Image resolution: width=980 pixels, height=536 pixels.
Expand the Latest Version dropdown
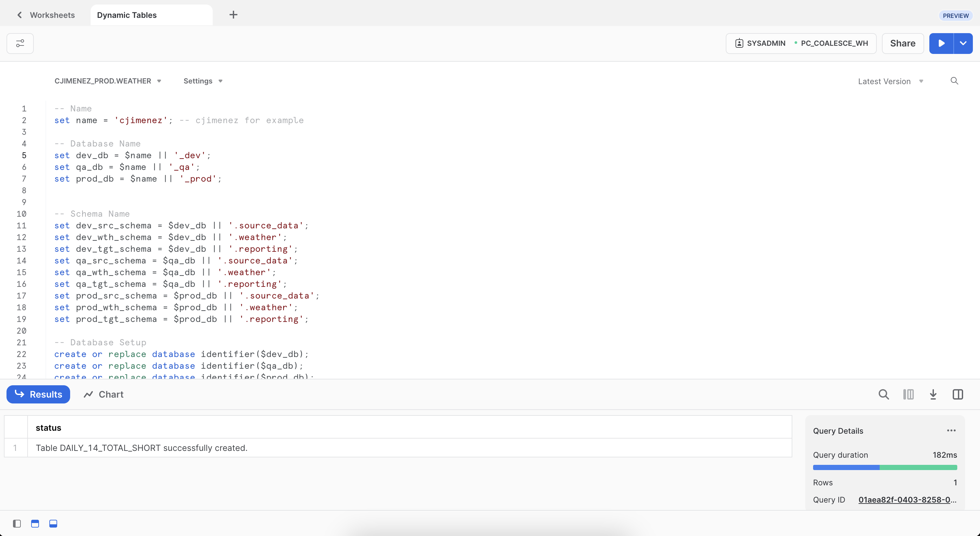890,82
